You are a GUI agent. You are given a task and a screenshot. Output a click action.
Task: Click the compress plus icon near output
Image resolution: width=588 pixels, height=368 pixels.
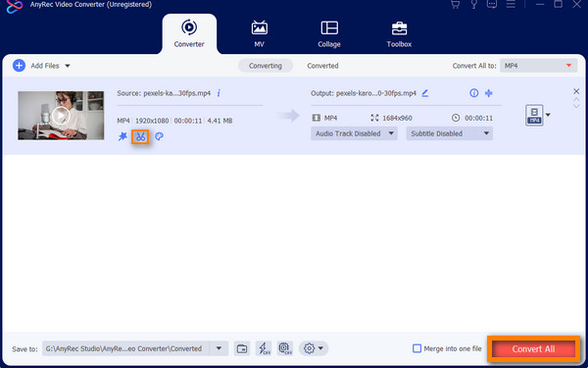click(489, 93)
